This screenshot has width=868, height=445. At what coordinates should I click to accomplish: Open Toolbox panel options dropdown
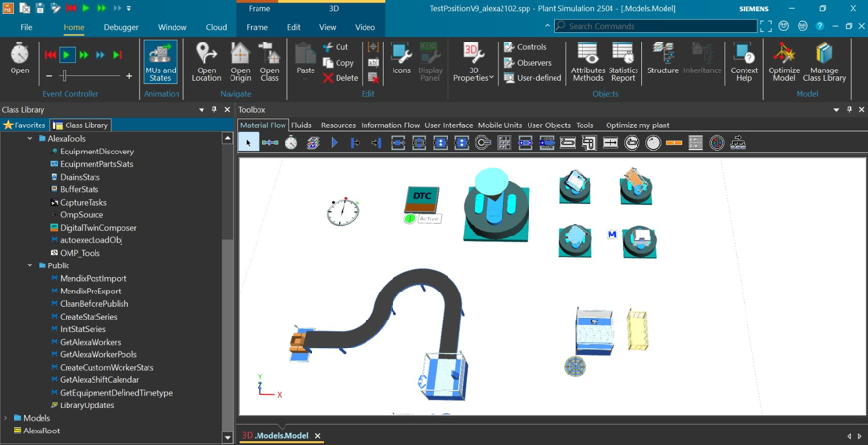point(836,110)
